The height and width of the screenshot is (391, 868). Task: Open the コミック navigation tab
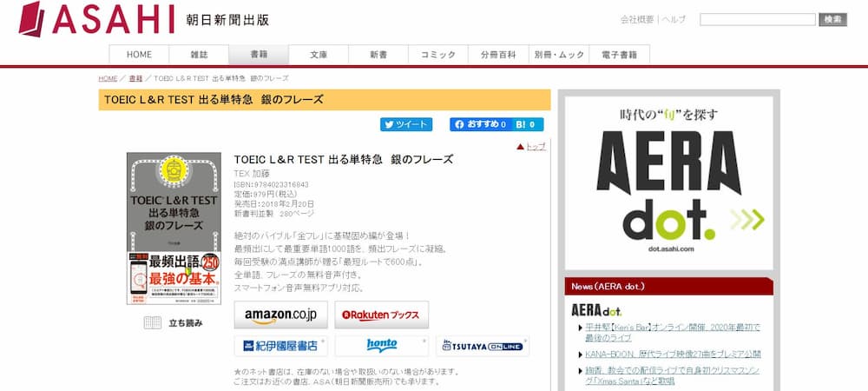pos(437,55)
